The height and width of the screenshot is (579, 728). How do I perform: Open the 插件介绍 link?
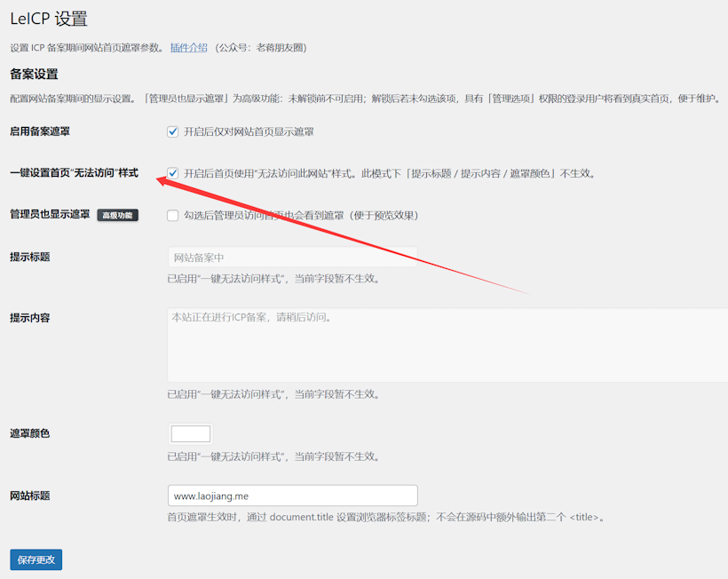[x=188, y=47]
